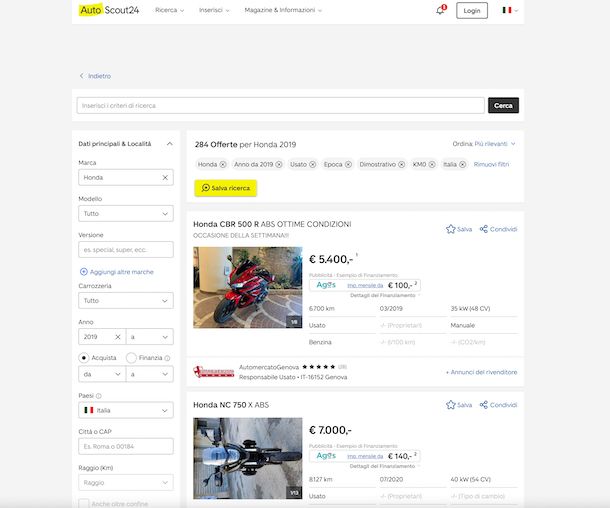Open the red Honda CBR 500 R photo
Screen dimensions: 610x508
coord(248,287)
